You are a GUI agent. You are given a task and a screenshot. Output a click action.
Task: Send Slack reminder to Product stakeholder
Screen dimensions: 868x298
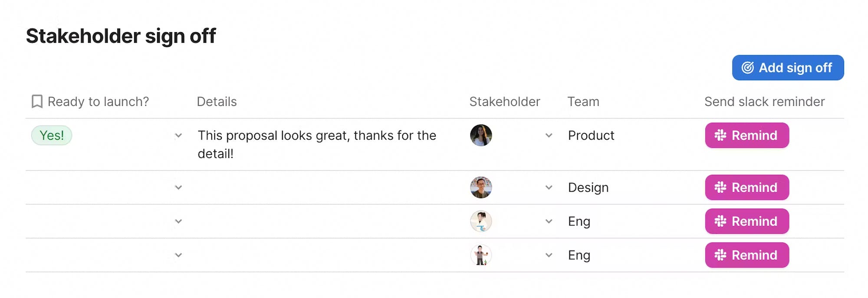coord(747,135)
